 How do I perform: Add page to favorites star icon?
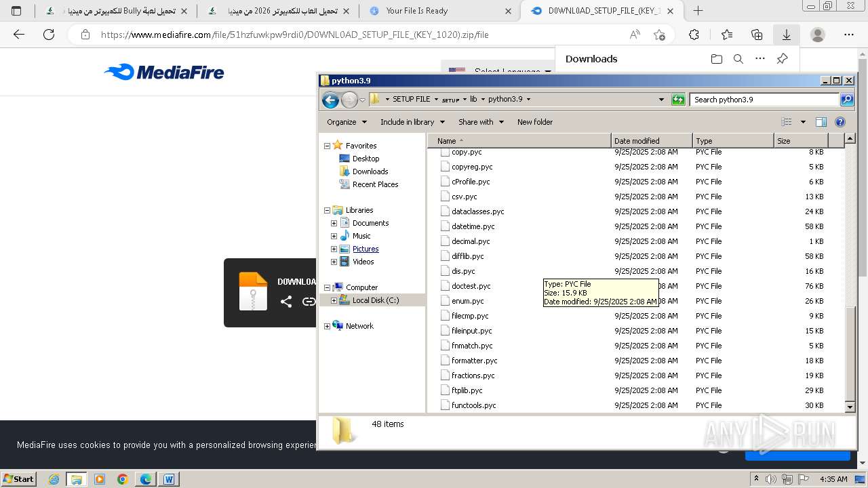point(659,35)
